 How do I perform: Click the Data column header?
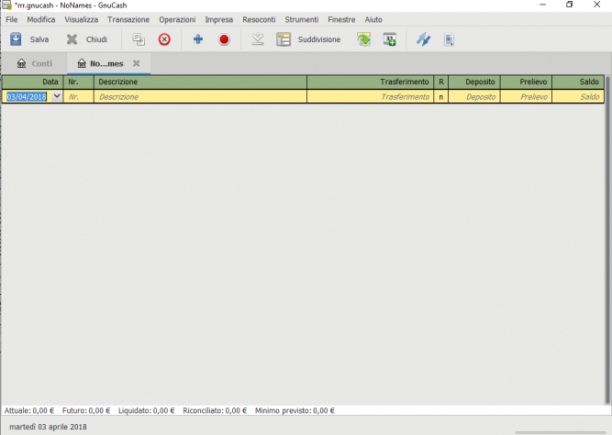pos(32,82)
